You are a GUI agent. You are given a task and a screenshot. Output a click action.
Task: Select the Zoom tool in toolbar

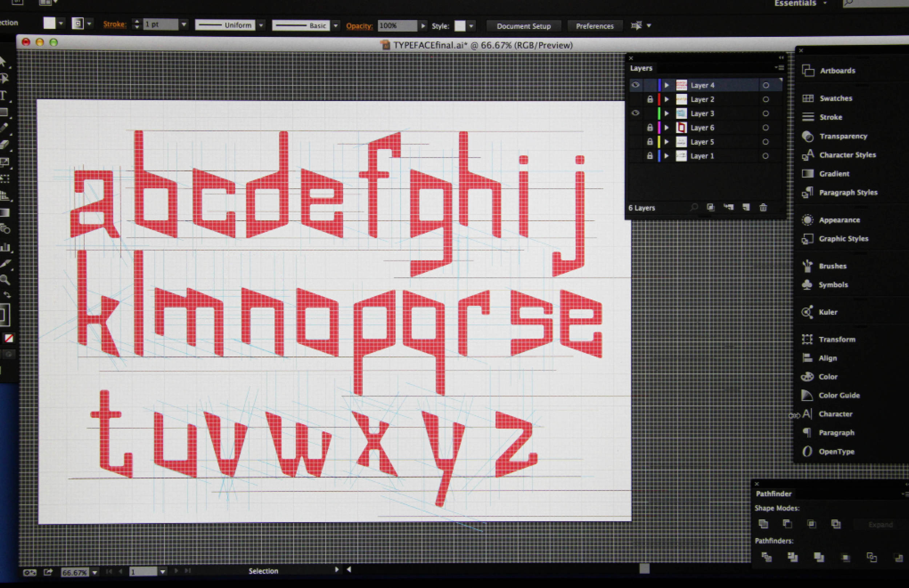tap(5, 280)
